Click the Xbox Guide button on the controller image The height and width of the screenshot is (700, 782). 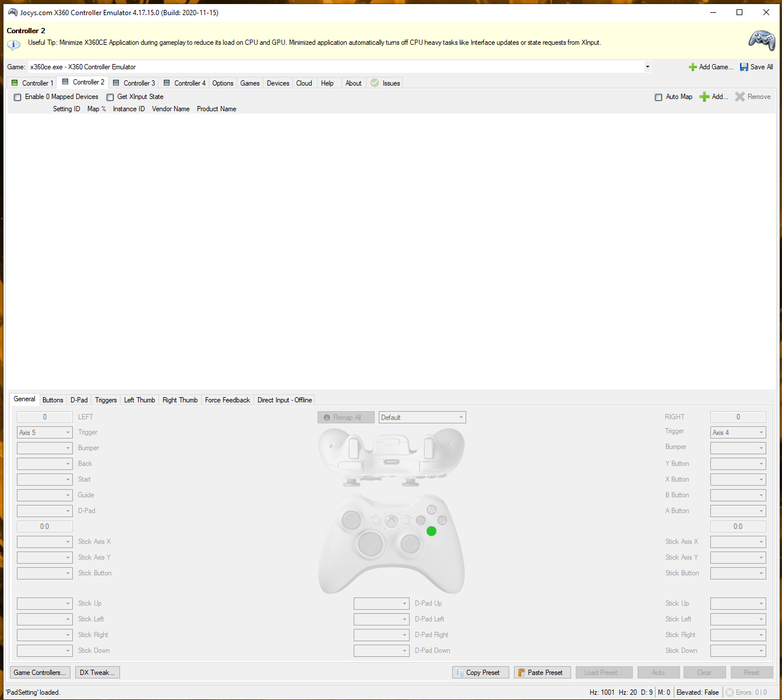[x=392, y=520]
